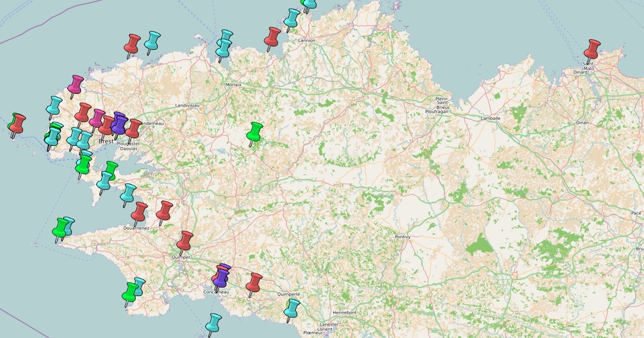Click the Lorient label
Viewport: 644px width, 338px height.
[325, 328]
